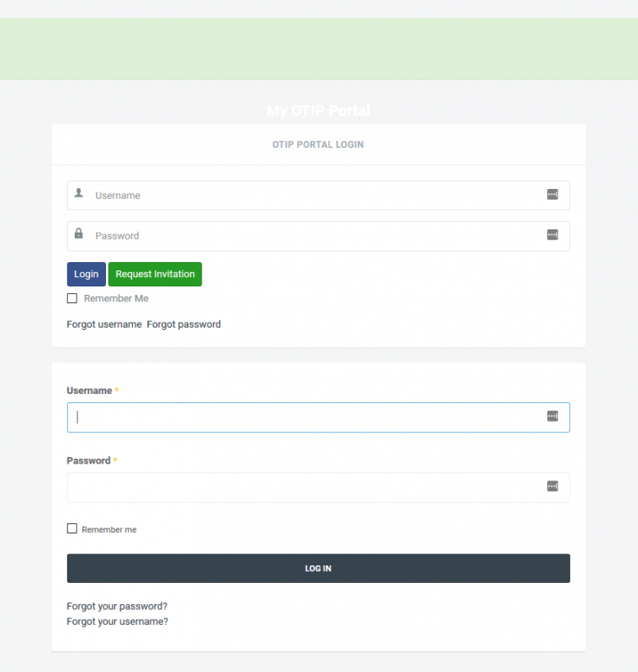Click the bold Username label with asterisk
Viewport: 638px width, 672px height.
click(x=92, y=391)
